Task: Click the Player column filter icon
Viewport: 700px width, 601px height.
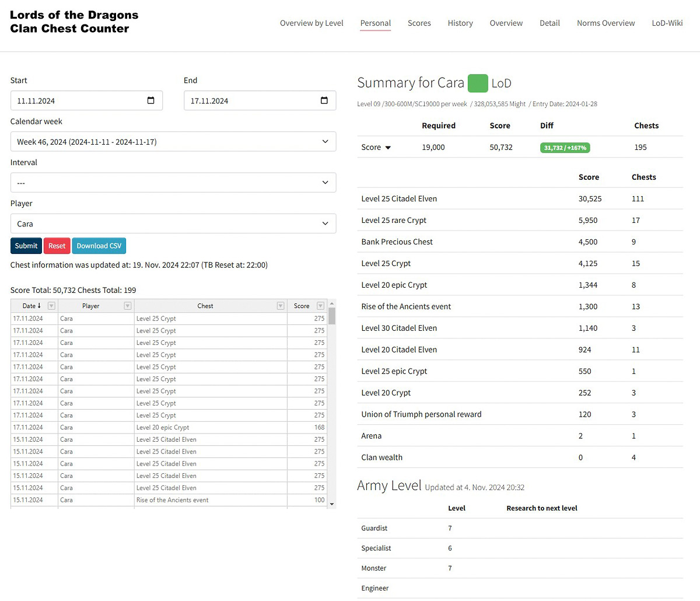Action: pyautogui.click(x=128, y=306)
